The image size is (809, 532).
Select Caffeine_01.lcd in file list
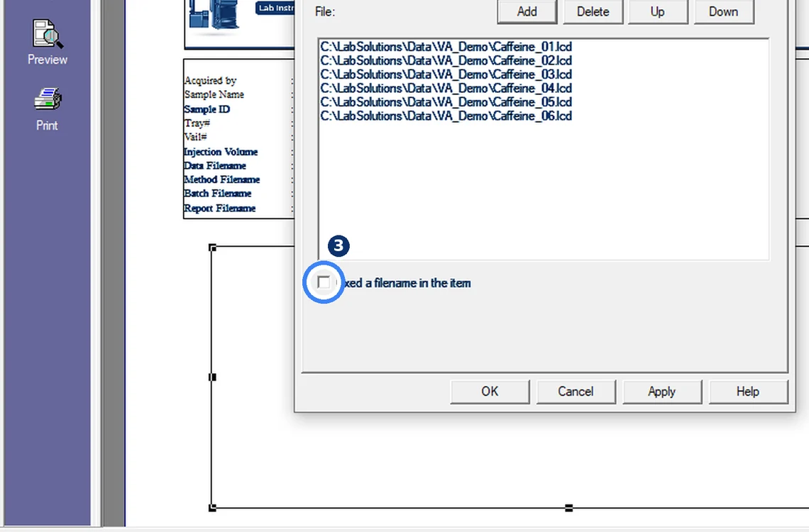pyautogui.click(x=446, y=47)
